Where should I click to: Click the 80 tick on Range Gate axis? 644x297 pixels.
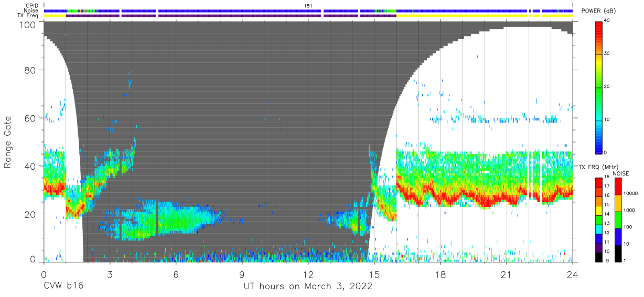click(x=30, y=70)
